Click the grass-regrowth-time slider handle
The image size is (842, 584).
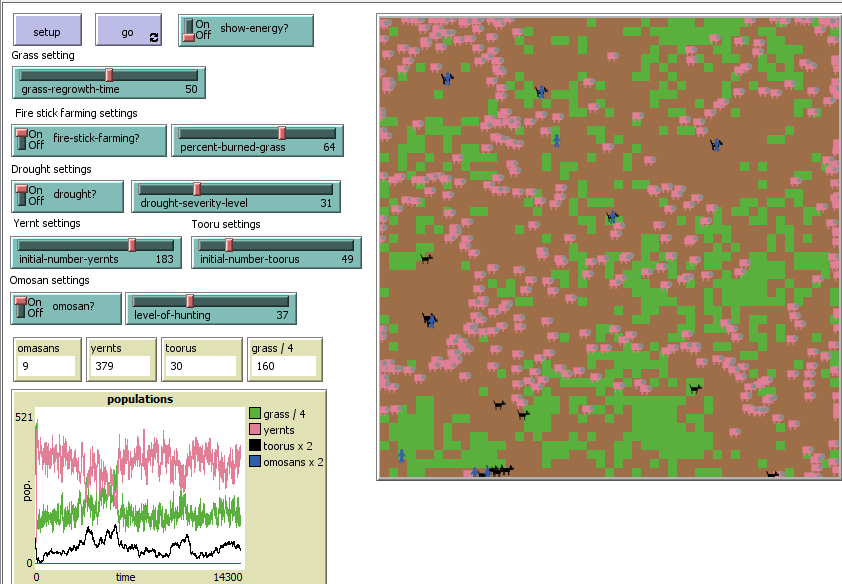109,75
